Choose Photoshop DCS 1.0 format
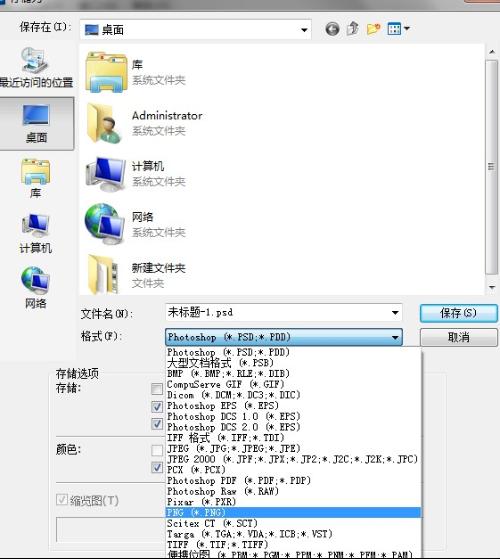The width and height of the screenshot is (500, 559). click(293, 416)
